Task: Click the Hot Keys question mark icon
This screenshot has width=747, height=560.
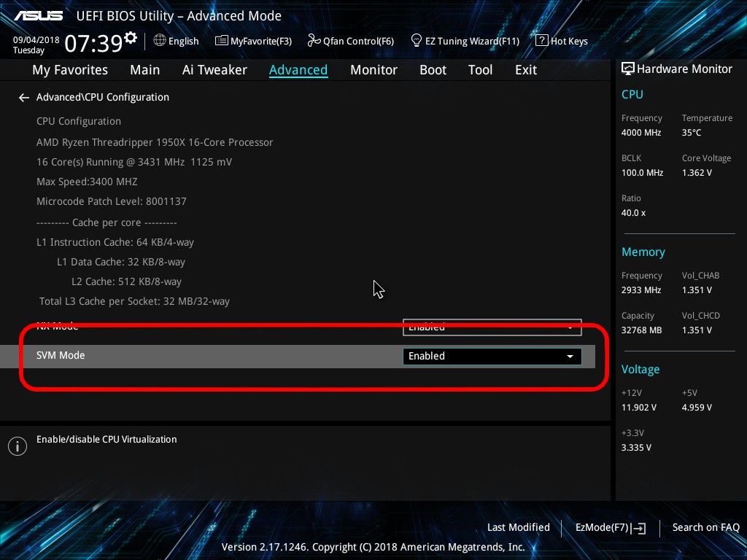Action: [x=542, y=41]
